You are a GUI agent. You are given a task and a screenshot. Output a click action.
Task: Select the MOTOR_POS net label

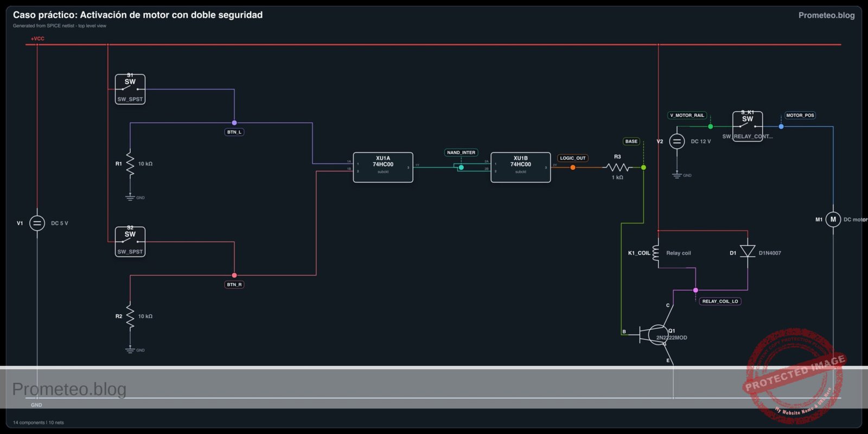800,115
